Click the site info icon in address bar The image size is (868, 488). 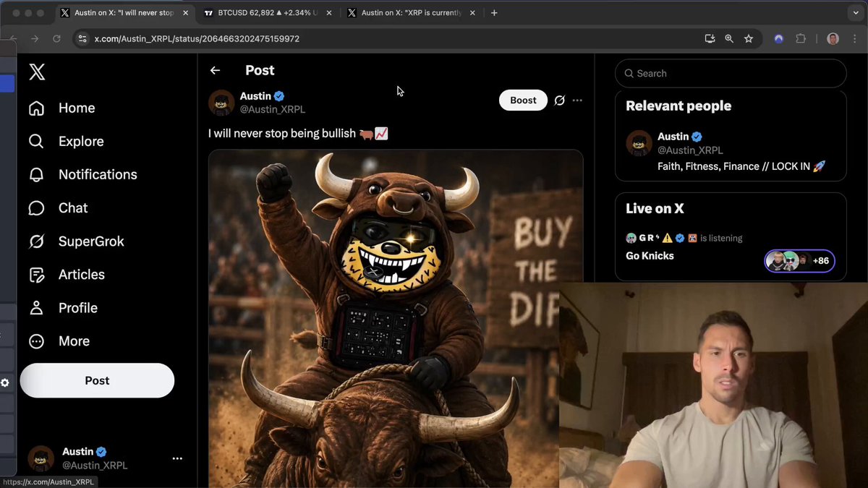[83, 39]
